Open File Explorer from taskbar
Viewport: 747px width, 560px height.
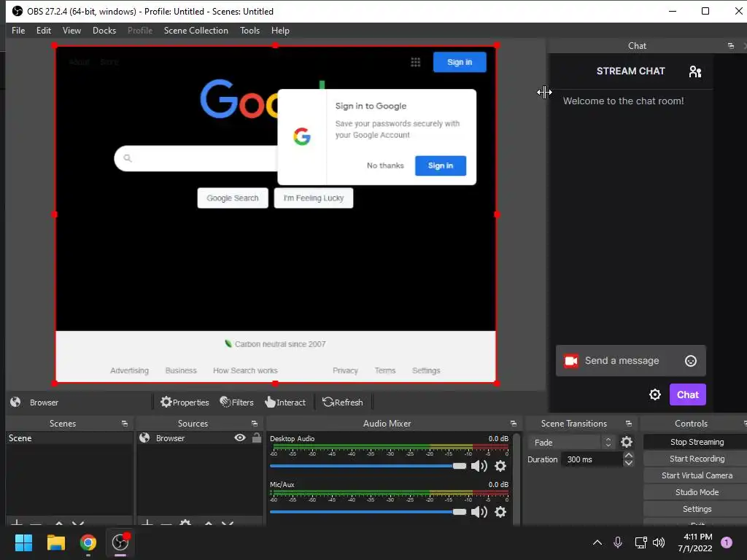(x=55, y=542)
